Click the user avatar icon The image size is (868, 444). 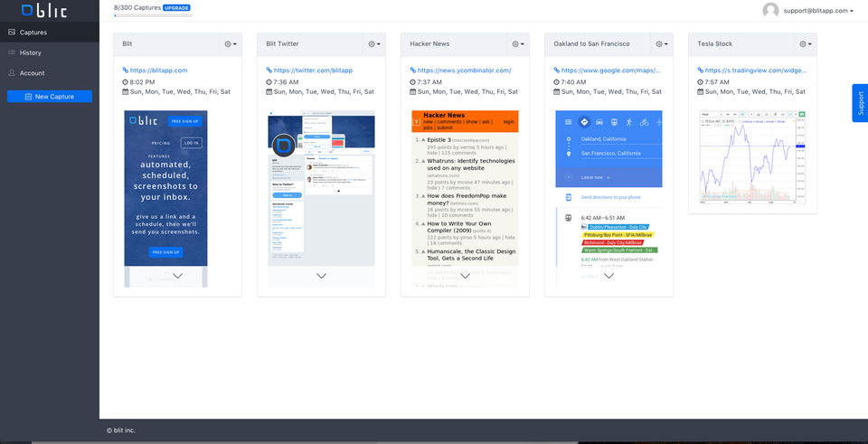click(x=770, y=11)
